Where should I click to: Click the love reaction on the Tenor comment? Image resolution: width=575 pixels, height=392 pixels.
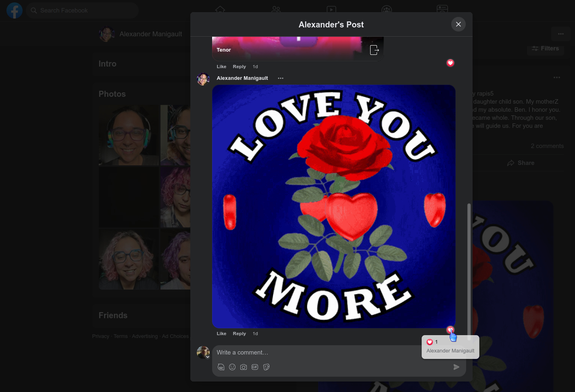450,63
